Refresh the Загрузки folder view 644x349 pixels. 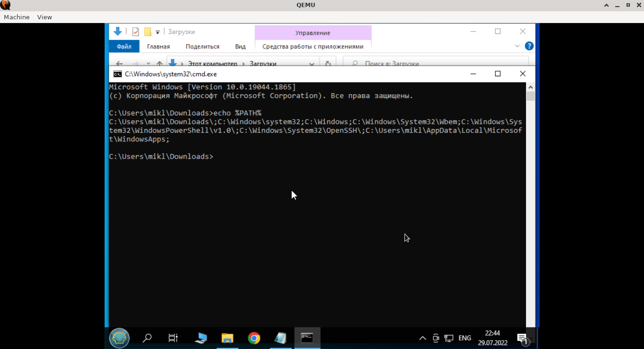[328, 64]
